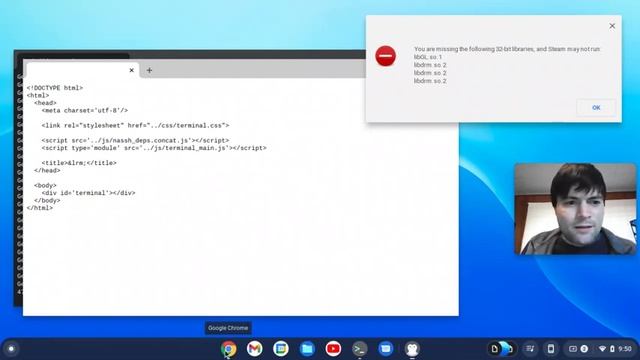Launch Gmail from the shelf
640x360 pixels.
point(255,349)
